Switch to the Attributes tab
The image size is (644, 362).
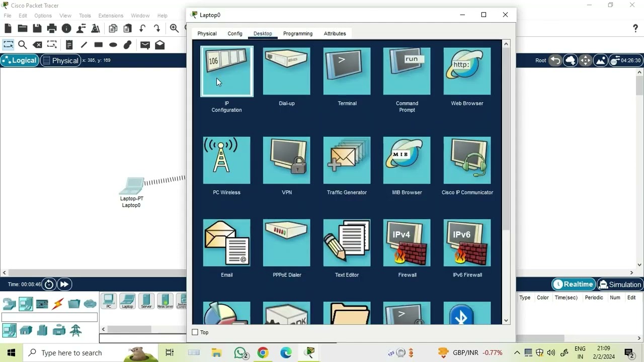tap(335, 34)
